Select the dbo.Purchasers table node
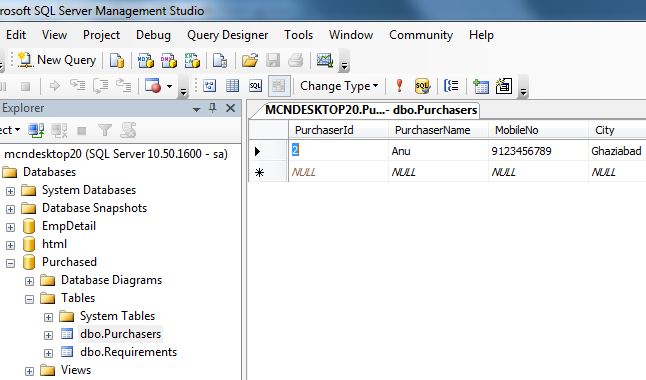The image size is (646, 380). pos(120,334)
